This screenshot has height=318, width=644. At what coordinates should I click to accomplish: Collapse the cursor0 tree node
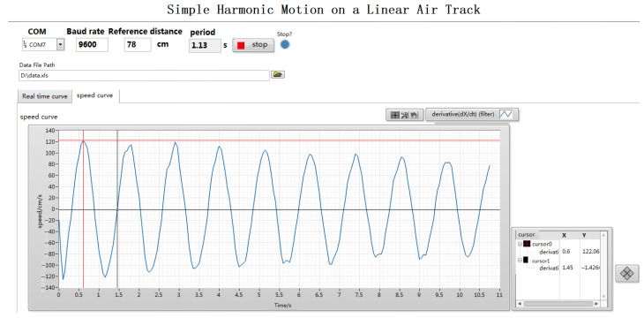click(x=520, y=244)
